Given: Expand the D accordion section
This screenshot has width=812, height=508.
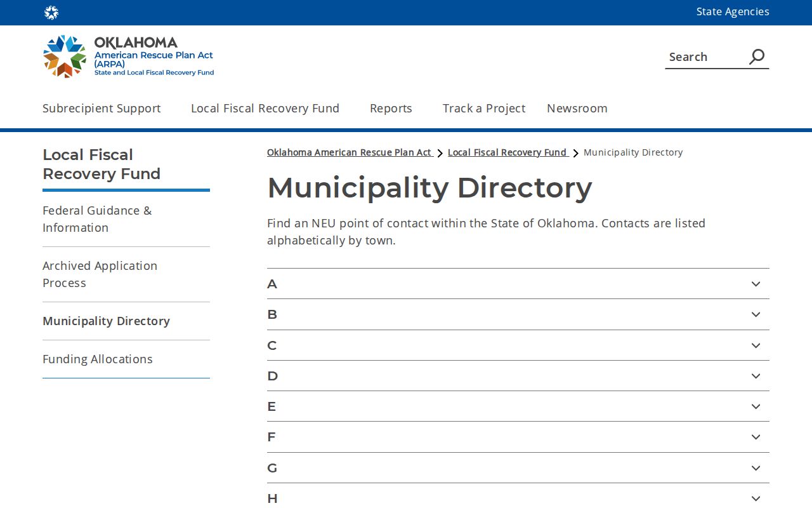Looking at the screenshot, I should click(x=518, y=376).
